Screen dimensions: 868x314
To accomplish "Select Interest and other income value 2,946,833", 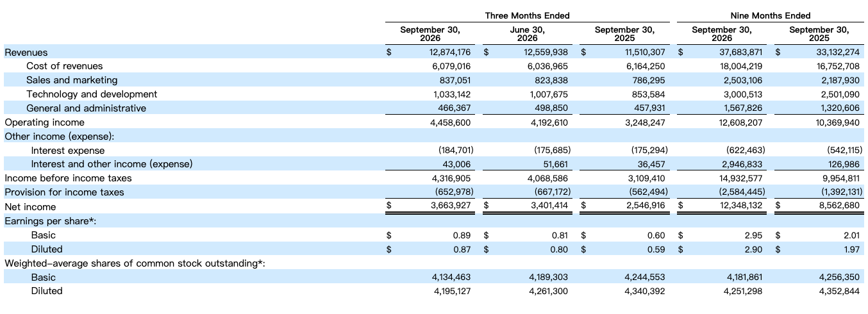I will [744, 164].
